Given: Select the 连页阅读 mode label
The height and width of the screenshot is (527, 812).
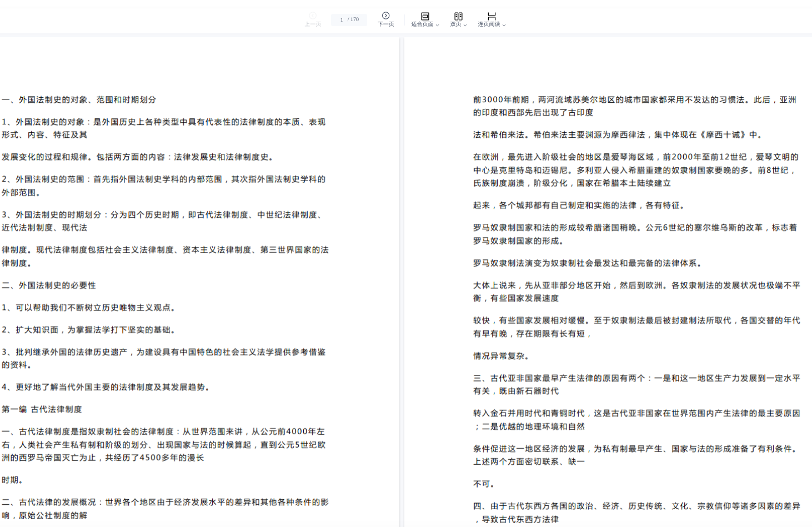Looking at the screenshot, I should coord(489,24).
